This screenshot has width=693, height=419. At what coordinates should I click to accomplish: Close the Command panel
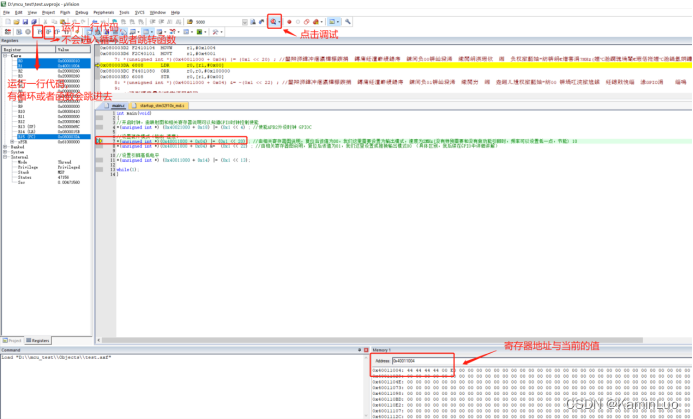(x=366, y=350)
